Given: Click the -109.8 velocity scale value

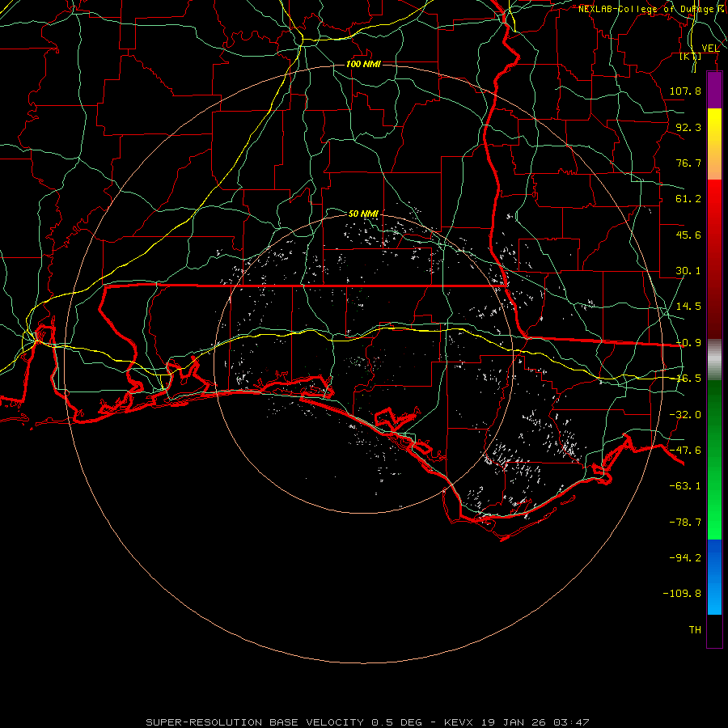Looking at the screenshot, I should 682,594.
